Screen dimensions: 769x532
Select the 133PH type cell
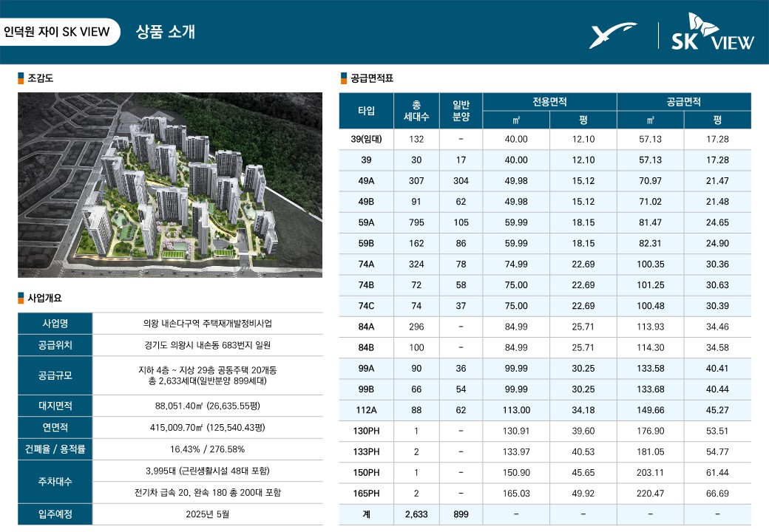click(366, 451)
